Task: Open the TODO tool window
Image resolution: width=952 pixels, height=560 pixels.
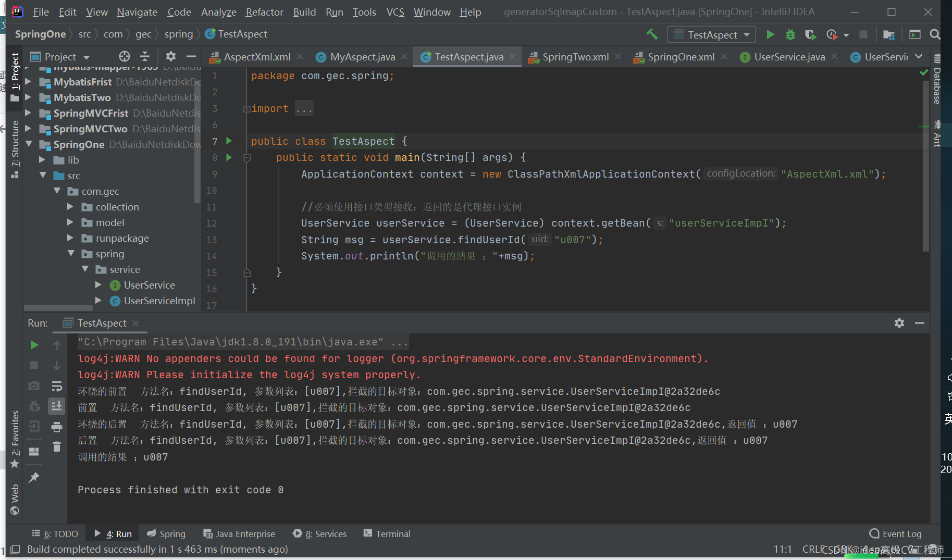Action: click(55, 533)
